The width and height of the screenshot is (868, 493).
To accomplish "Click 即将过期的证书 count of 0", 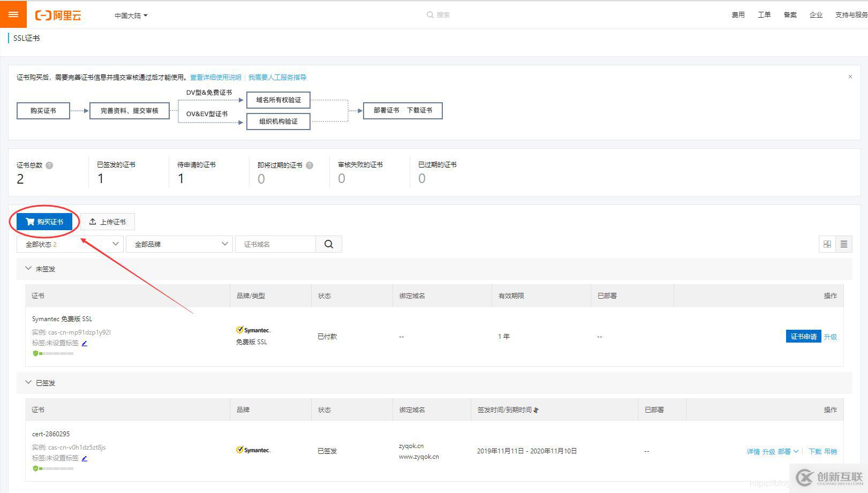I will click(261, 179).
